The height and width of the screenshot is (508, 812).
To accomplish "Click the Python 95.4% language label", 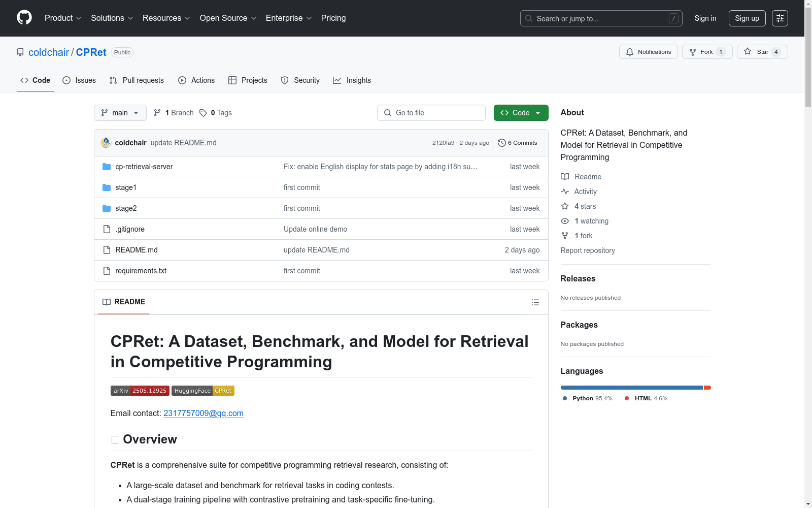I will point(588,398).
